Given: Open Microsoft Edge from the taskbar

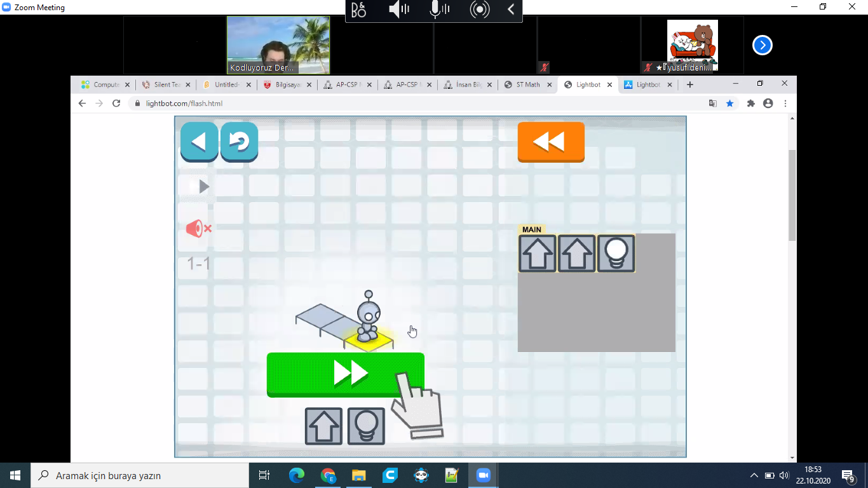Looking at the screenshot, I should (x=297, y=475).
